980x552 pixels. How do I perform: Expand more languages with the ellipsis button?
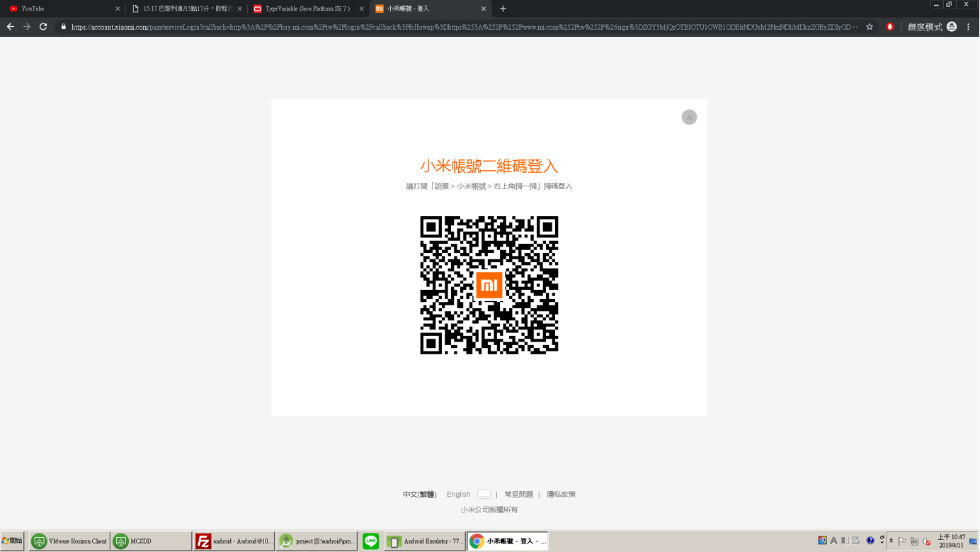484,495
